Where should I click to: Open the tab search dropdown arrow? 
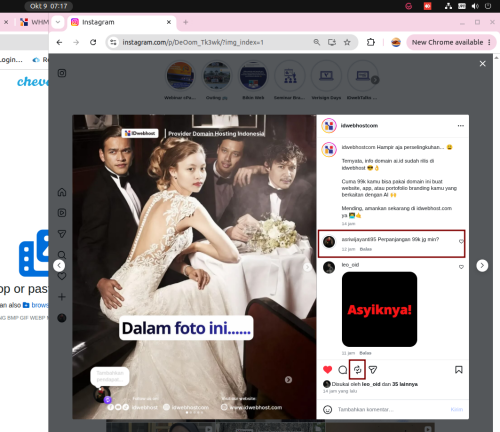58,22
